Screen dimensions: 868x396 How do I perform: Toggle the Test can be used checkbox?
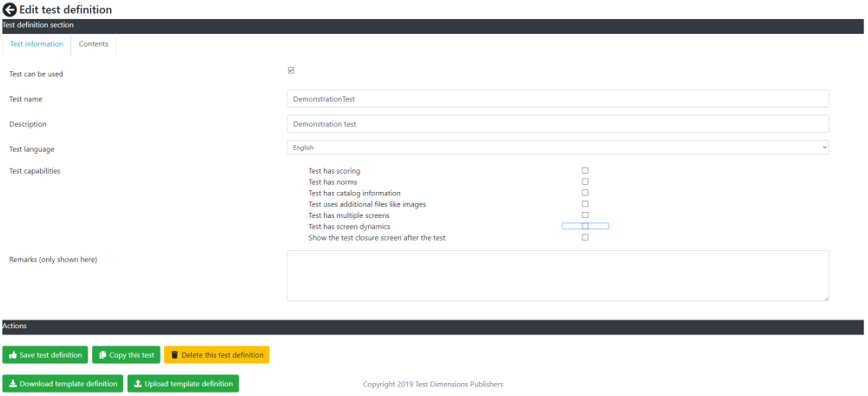(x=291, y=70)
